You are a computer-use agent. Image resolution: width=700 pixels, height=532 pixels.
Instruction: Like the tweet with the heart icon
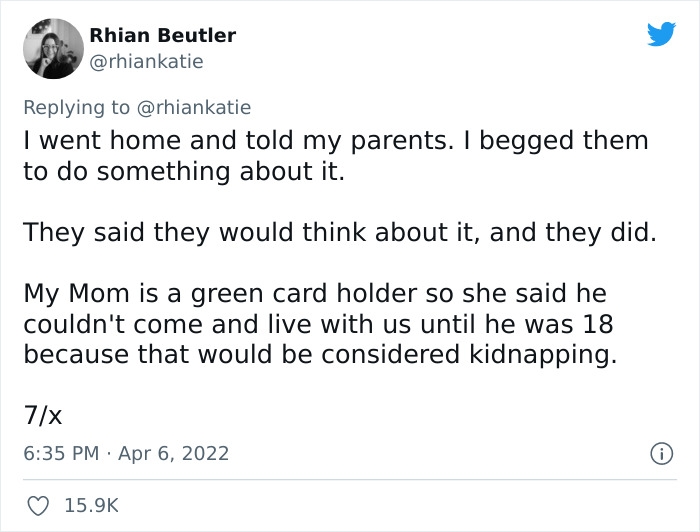coord(36,506)
